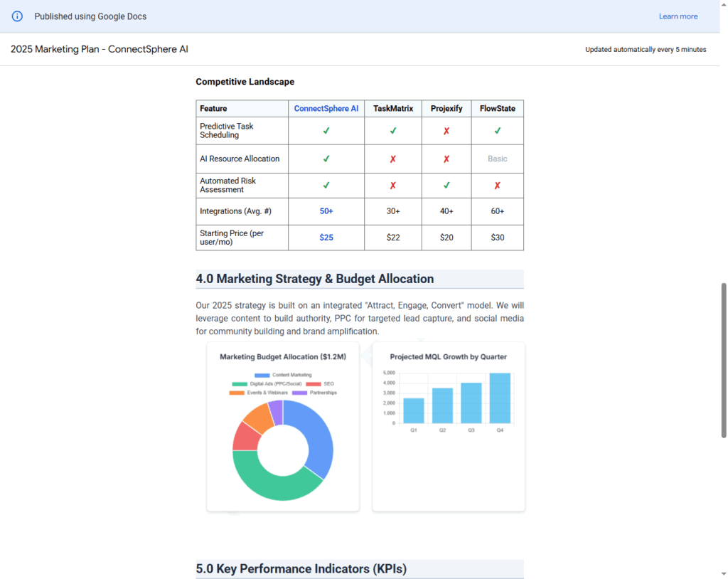Click the Projexify cross for AI Resource Allocation
The width and height of the screenshot is (728, 579).
(x=446, y=159)
